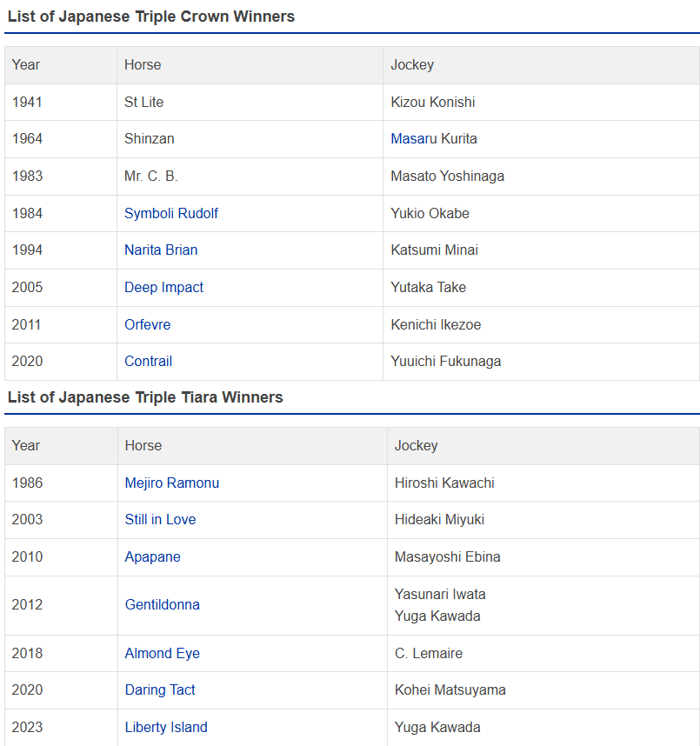Click year '2011' in Triple Crown table
The width and height of the screenshot is (700, 746).
click(26, 324)
